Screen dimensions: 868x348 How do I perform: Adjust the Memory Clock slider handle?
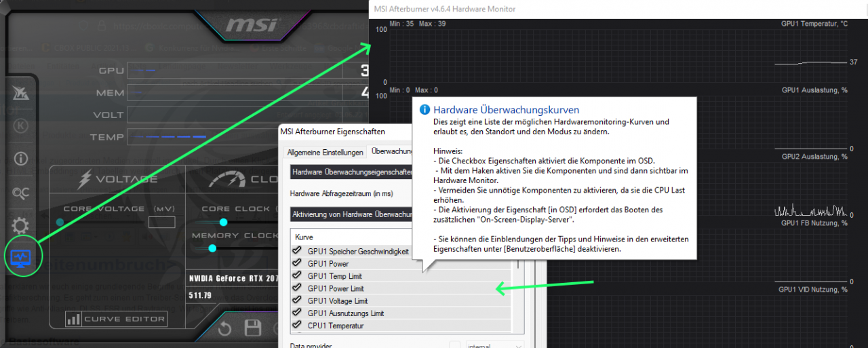tap(212, 248)
